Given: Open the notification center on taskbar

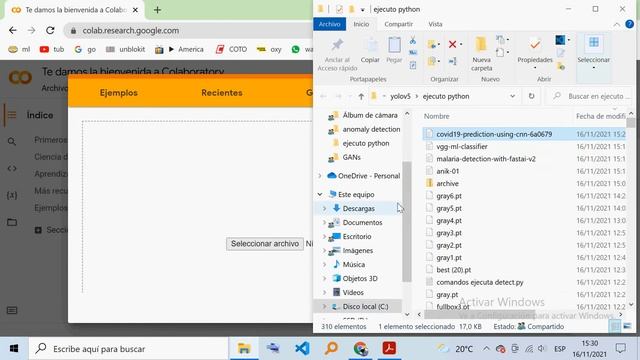Looking at the screenshot, I should click(x=621, y=349).
